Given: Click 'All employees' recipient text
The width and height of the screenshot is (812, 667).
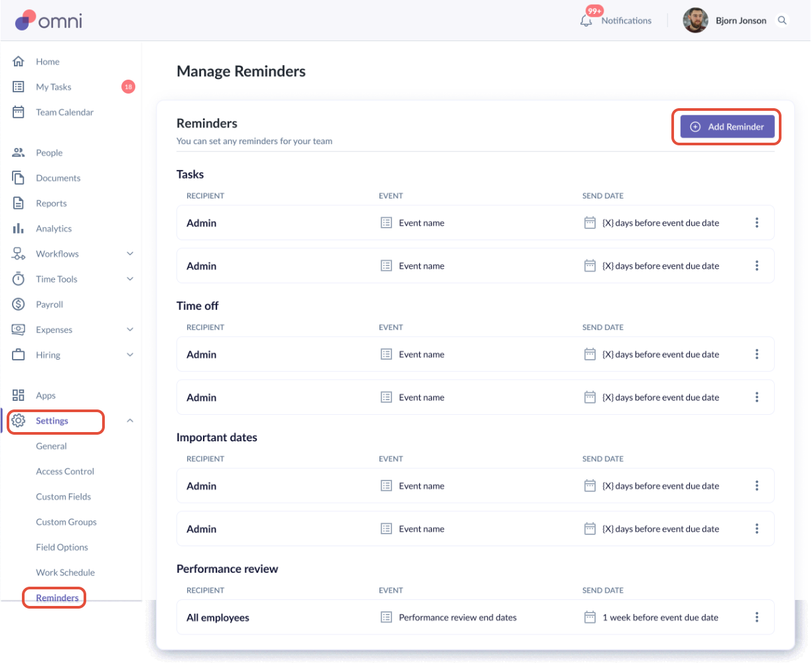Looking at the screenshot, I should point(218,617).
